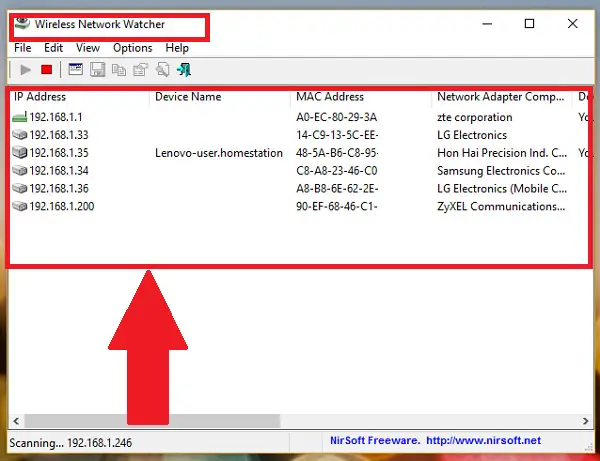This screenshot has height=461, width=600.
Task: Click MAC address 14-C9-13-5C-EE-
Action: [337, 135]
